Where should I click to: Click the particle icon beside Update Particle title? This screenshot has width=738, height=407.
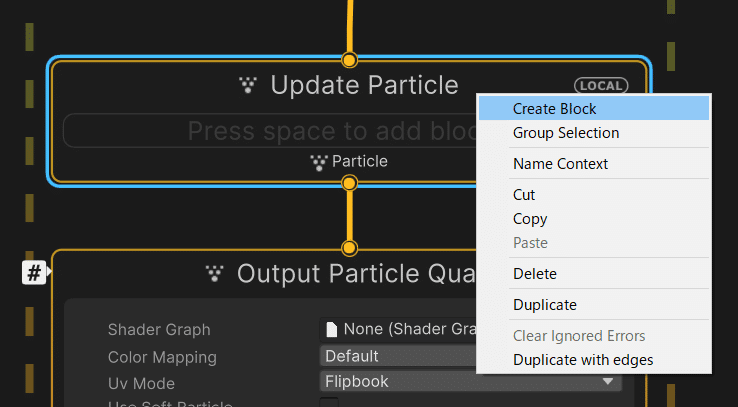click(x=248, y=86)
